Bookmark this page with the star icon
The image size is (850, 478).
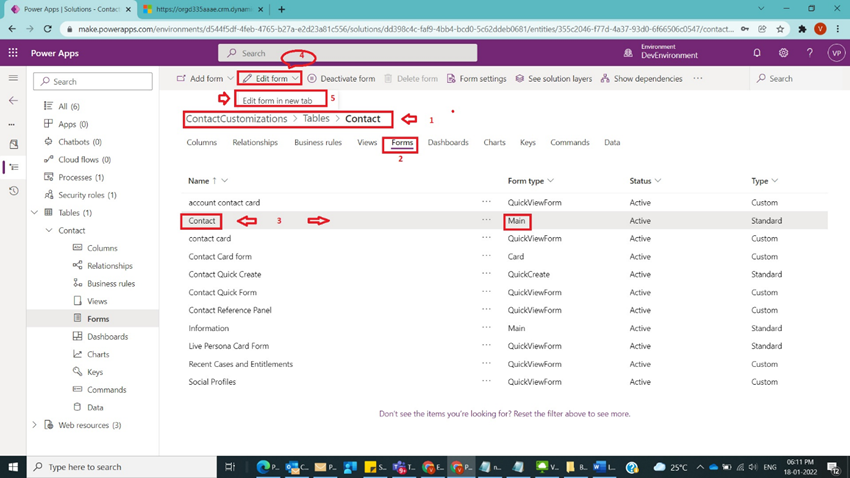780,29
